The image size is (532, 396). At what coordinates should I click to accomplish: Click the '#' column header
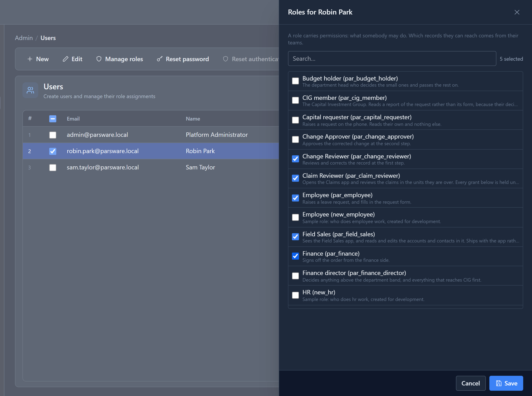(x=30, y=118)
